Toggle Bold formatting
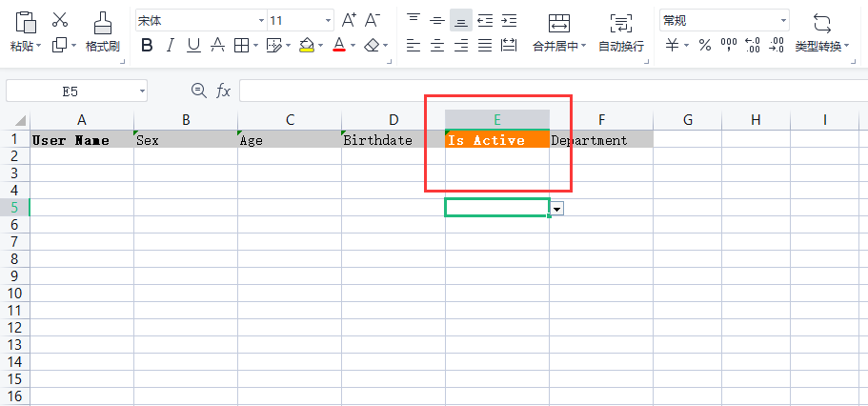The width and height of the screenshot is (868, 406). coord(147,45)
